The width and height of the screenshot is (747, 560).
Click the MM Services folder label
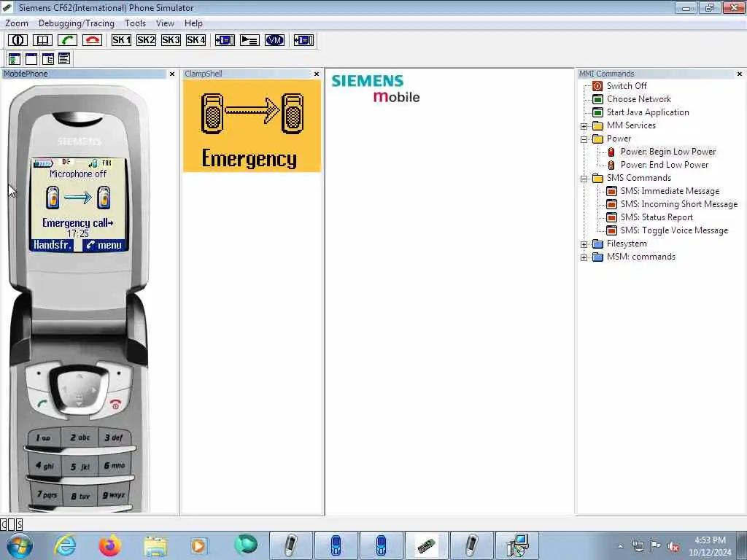tap(631, 125)
